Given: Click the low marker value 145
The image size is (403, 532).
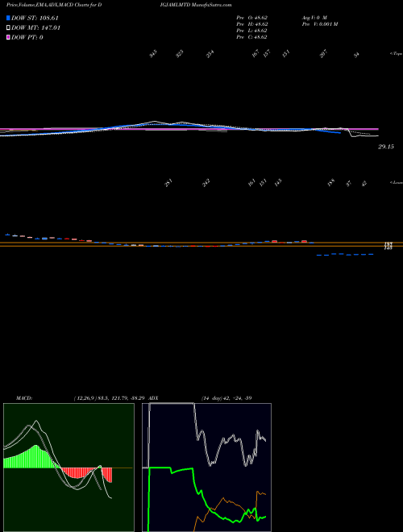Looking at the screenshot, I should tap(278, 184).
